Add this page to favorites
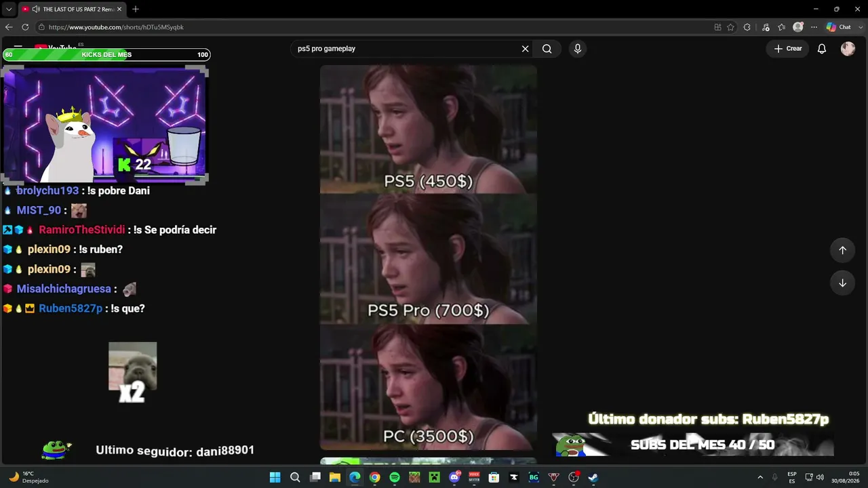Image resolution: width=868 pixels, height=488 pixels. pyautogui.click(x=730, y=27)
